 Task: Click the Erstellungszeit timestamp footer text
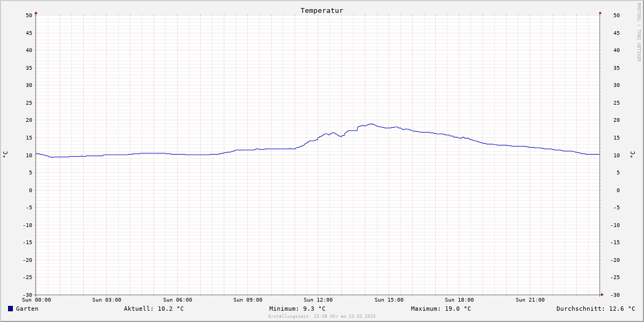click(x=322, y=316)
